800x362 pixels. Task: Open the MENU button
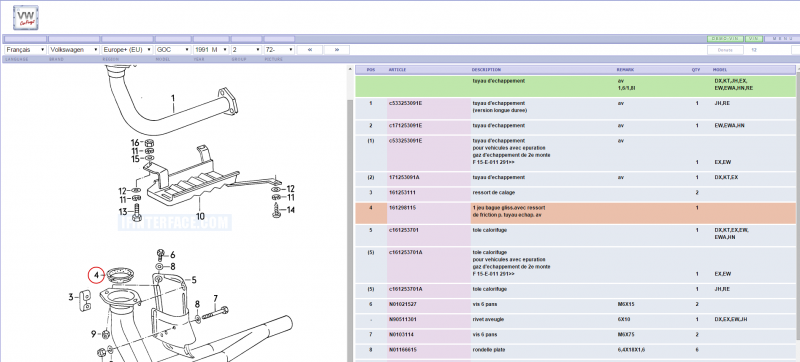[782, 39]
